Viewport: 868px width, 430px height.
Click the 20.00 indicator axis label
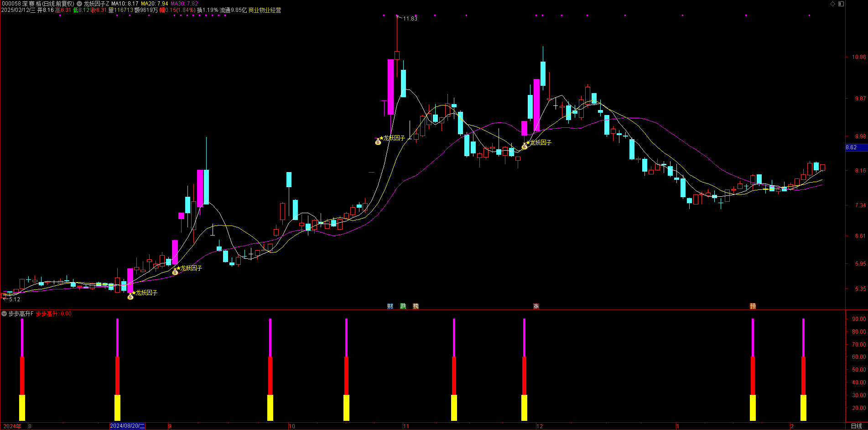point(859,408)
